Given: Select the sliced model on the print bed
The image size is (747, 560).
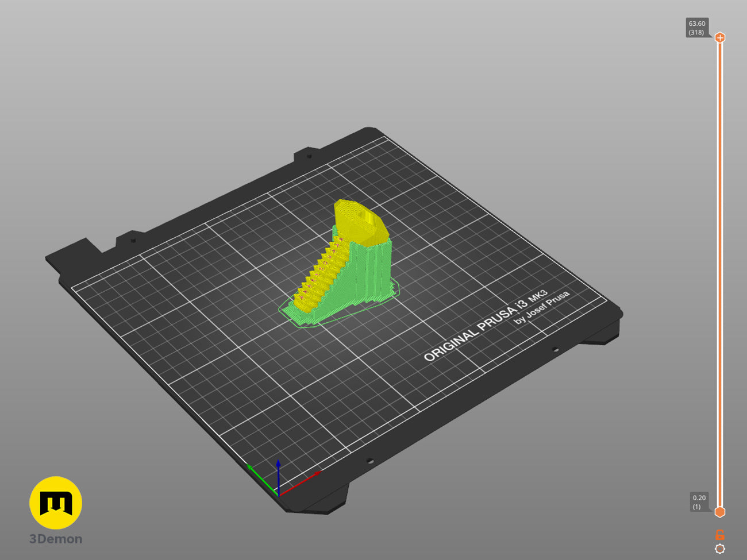Looking at the screenshot, I should point(340,264).
